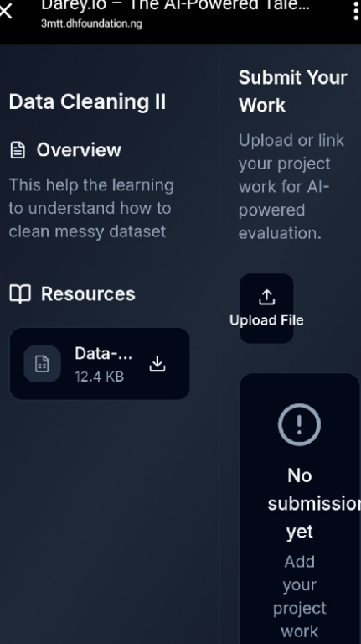
Task: Click the spreadsheet file icon in the Data resource card
Action: [x=42, y=364]
